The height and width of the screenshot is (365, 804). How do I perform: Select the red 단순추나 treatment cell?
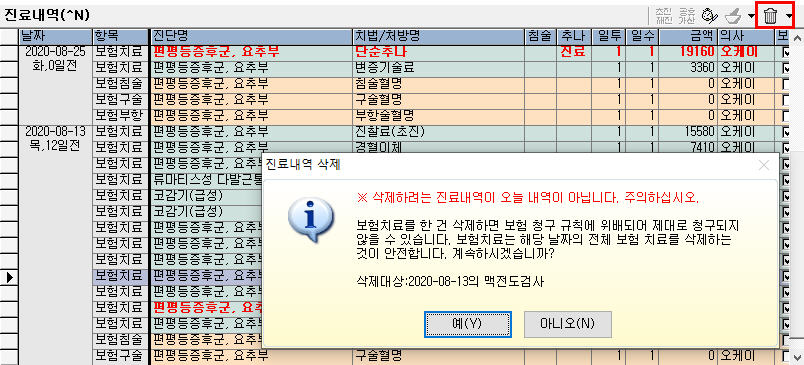438,52
